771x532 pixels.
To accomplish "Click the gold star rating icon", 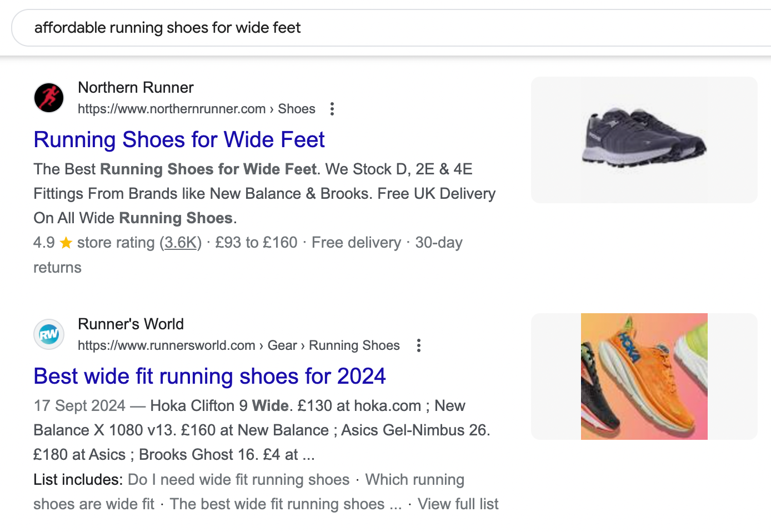I will point(66,242).
